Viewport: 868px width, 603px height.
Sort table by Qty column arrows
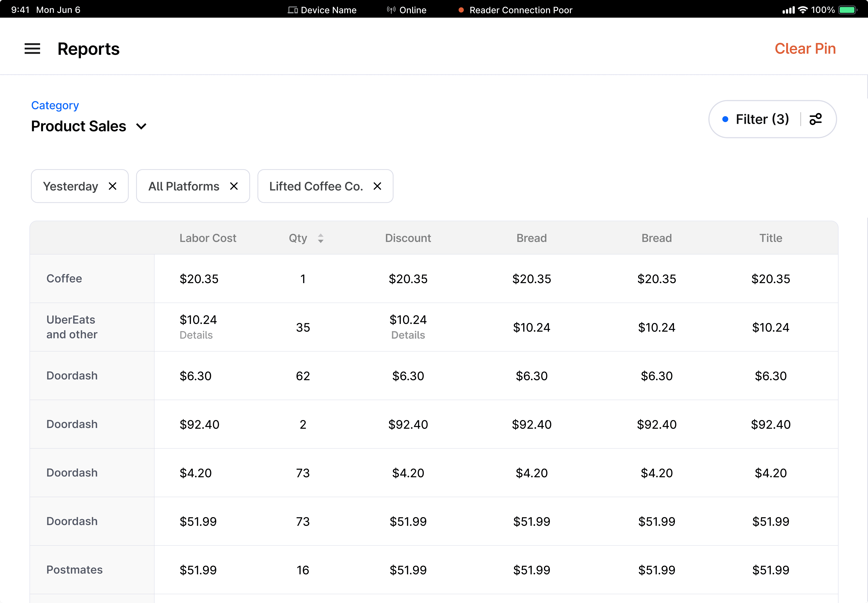(x=321, y=238)
